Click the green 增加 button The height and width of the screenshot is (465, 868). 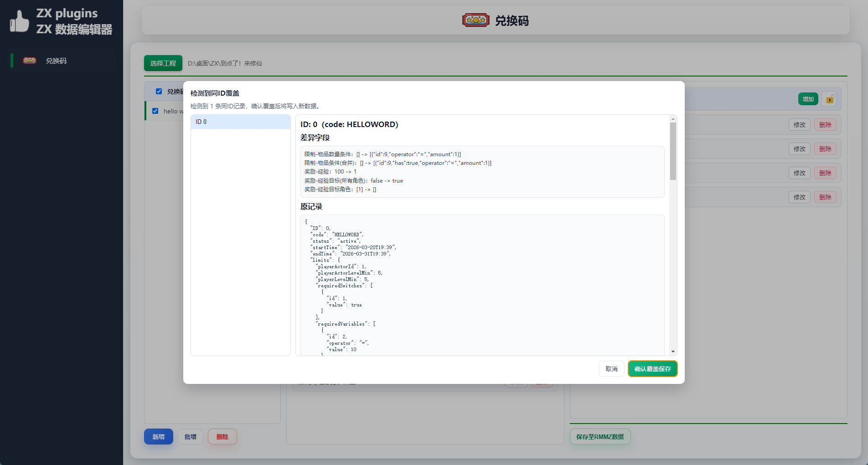tap(808, 99)
